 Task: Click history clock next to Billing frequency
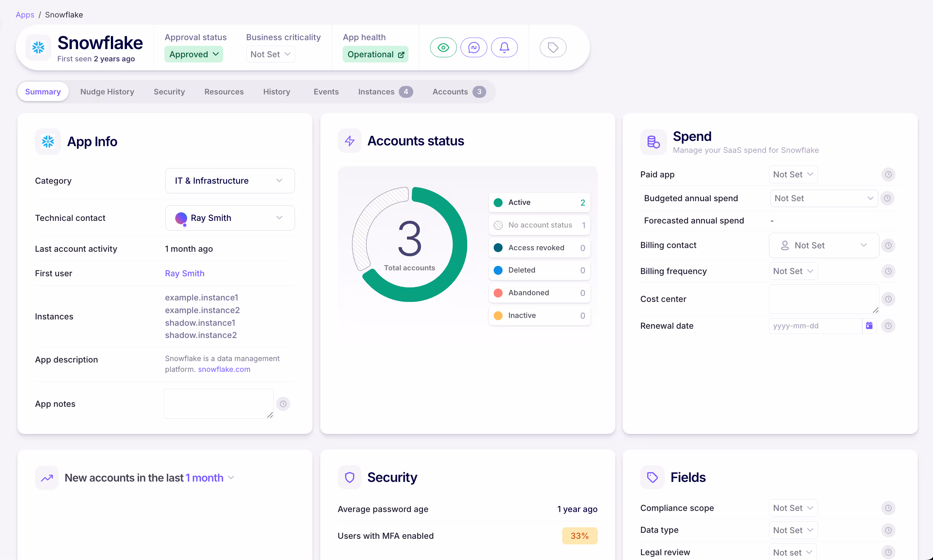click(888, 271)
